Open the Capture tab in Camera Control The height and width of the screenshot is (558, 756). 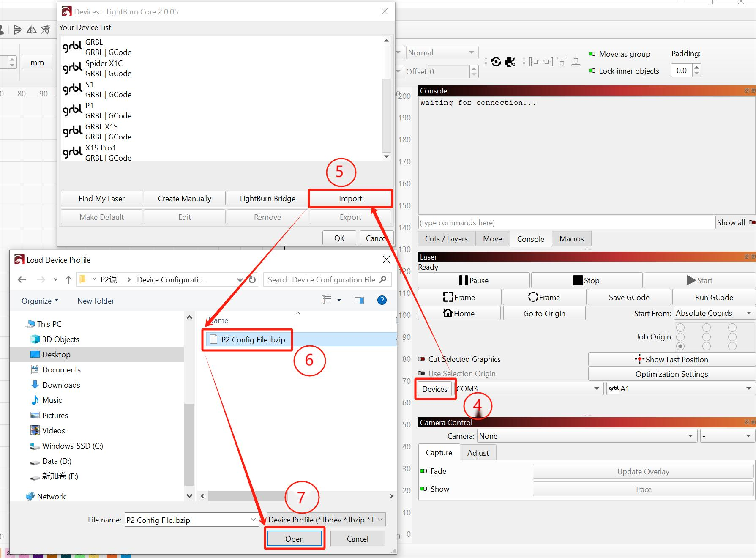(x=439, y=453)
